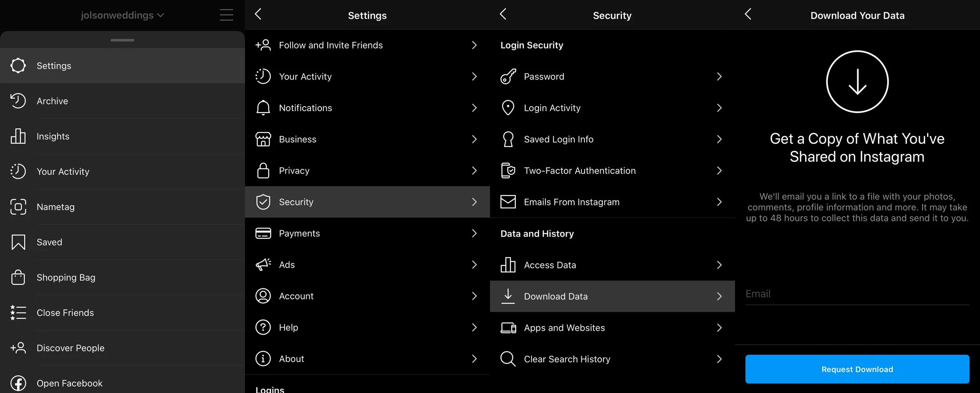Tap the Shopping Bag icon
This screenshot has height=393, width=980.
tap(18, 277)
